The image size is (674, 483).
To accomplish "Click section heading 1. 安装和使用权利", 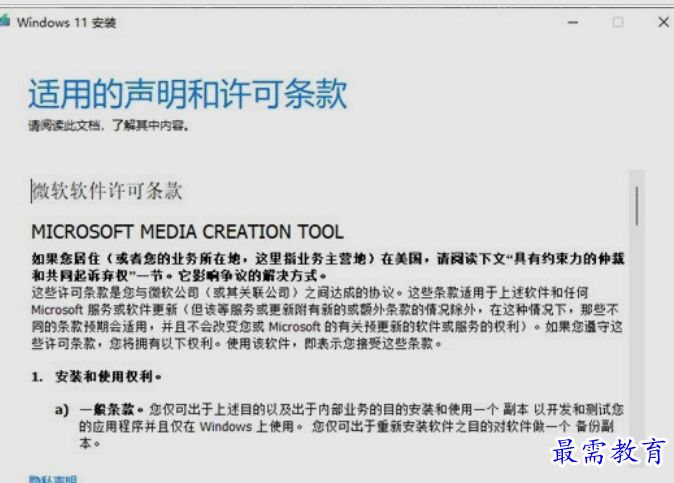I will click(x=97, y=377).
